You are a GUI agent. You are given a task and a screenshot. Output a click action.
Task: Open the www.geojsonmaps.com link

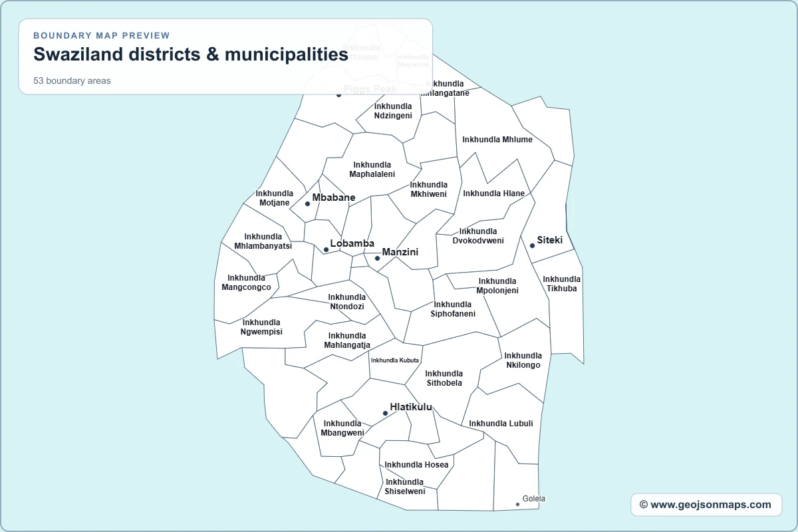click(706, 505)
